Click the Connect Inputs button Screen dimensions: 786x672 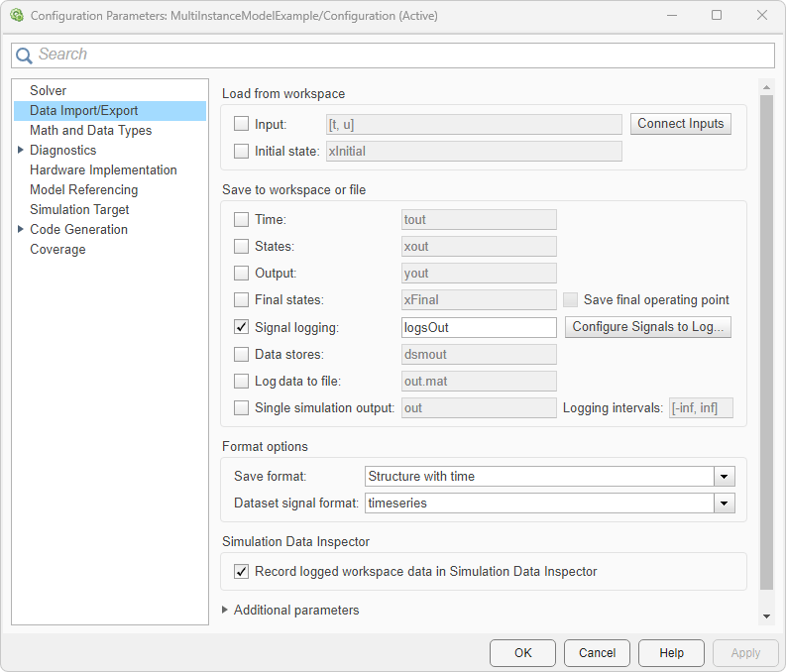[681, 124]
